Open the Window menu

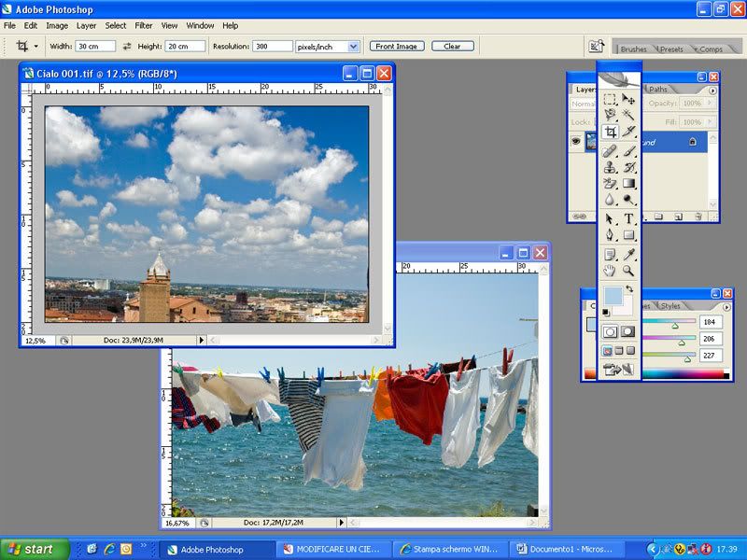[x=200, y=26]
